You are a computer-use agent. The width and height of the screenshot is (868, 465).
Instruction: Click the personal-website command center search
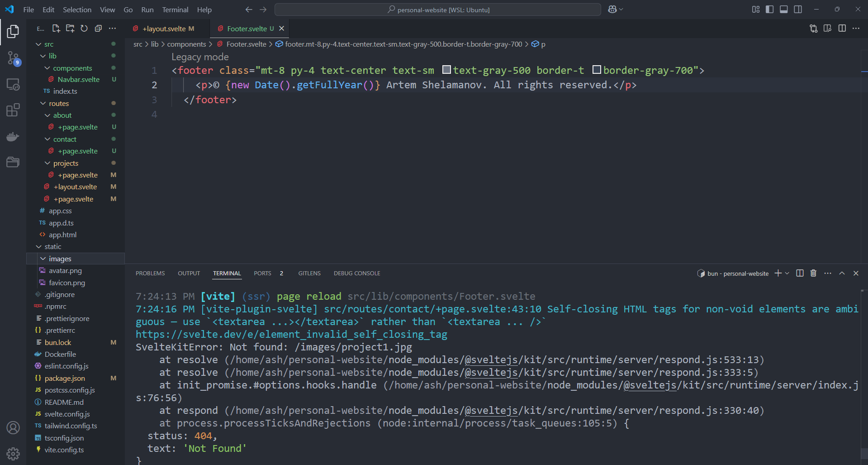tap(438, 10)
